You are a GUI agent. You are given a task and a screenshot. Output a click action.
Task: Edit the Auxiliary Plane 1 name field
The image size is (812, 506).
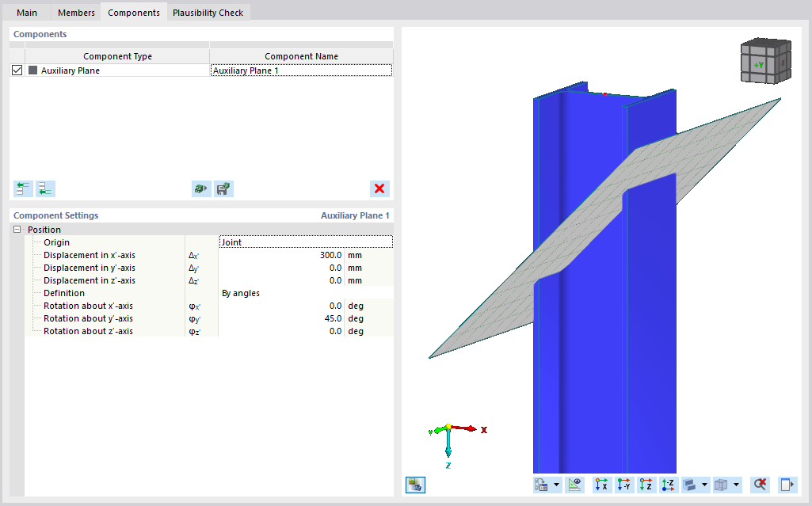point(301,70)
